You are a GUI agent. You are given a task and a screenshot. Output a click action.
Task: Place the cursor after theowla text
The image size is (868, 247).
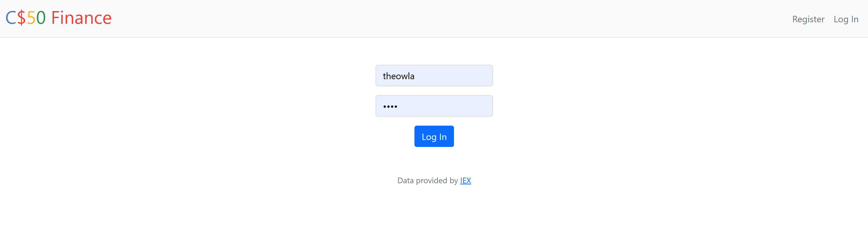coord(415,76)
